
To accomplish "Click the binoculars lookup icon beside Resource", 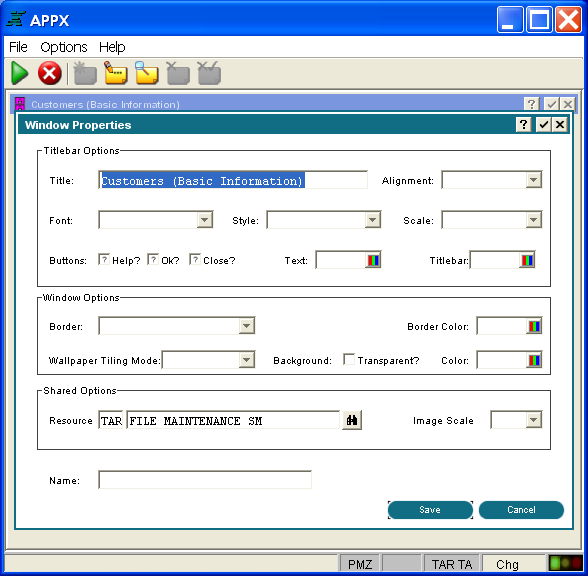I will tap(352, 420).
